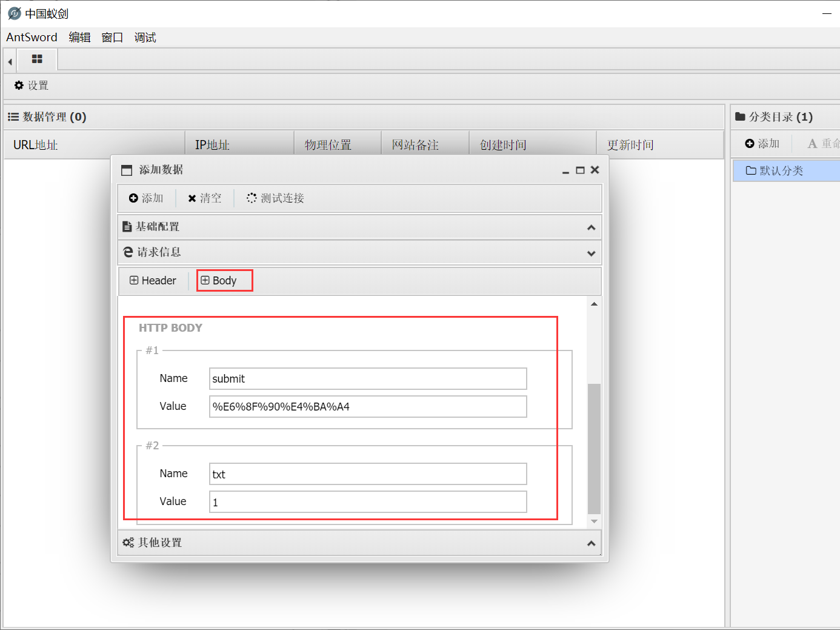
Task: Run 测试连接 test connection
Action: (x=275, y=198)
